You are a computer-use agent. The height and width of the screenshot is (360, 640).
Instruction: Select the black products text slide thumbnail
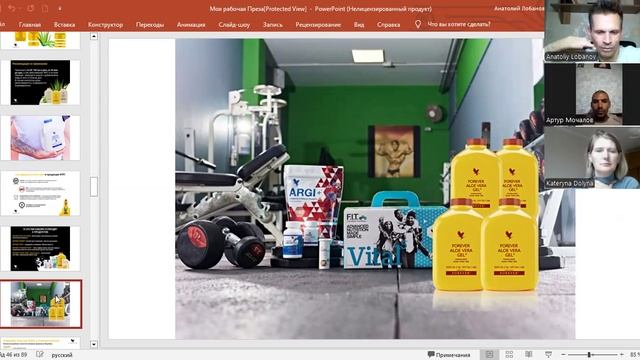coord(40,249)
